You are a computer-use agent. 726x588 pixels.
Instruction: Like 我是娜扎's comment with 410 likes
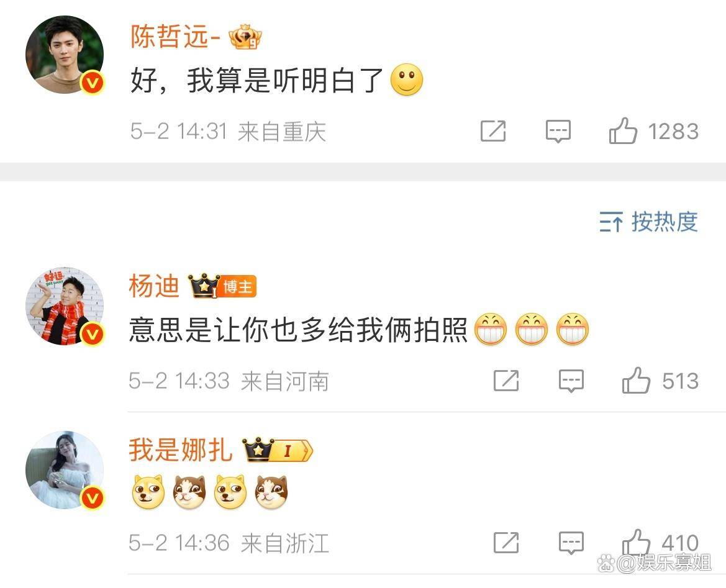tap(636, 541)
